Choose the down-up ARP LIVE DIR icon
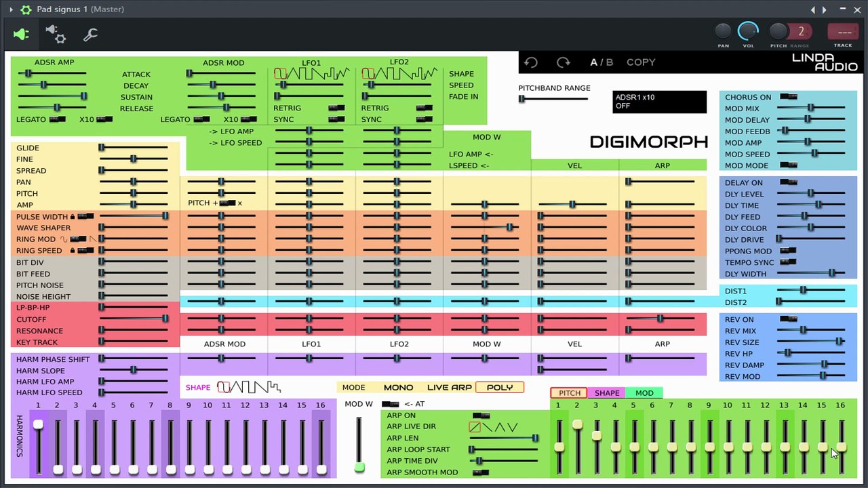 (512, 427)
